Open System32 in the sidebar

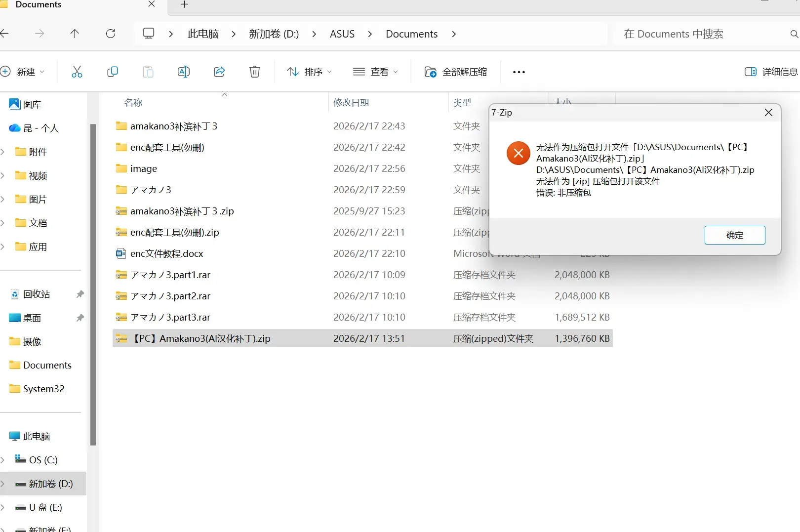tap(37, 389)
